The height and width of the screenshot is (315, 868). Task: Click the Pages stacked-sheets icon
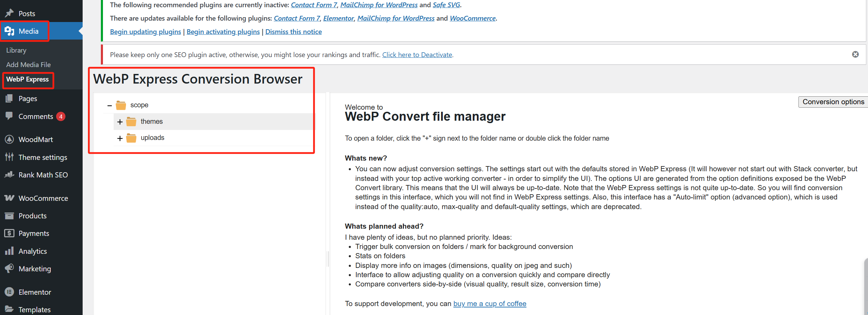click(x=9, y=98)
